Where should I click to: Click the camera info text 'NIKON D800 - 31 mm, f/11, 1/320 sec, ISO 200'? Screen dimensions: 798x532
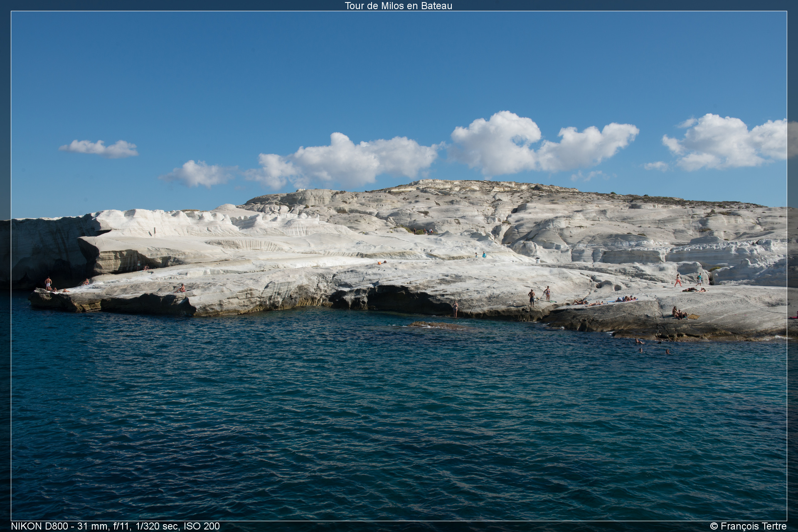point(116,526)
